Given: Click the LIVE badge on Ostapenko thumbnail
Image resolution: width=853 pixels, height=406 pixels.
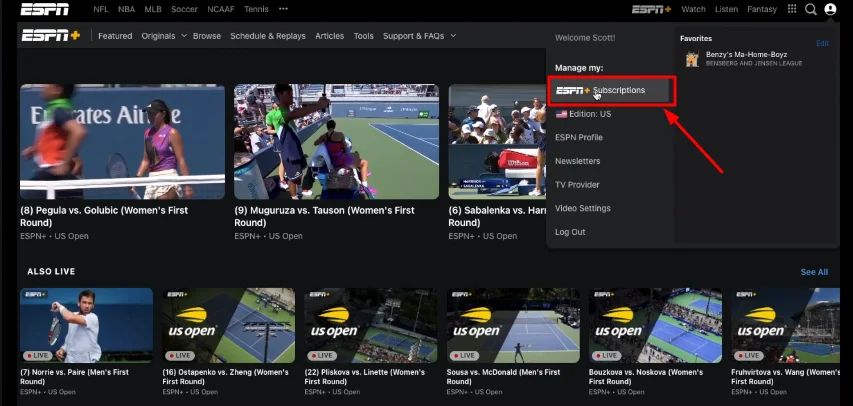Looking at the screenshot, I should coord(180,355).
